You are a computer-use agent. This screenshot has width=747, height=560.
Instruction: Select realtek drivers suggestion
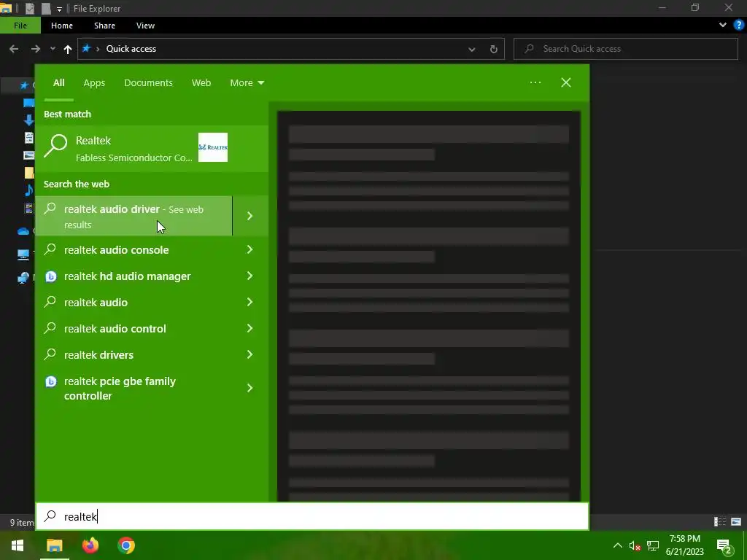pos(98,355)
